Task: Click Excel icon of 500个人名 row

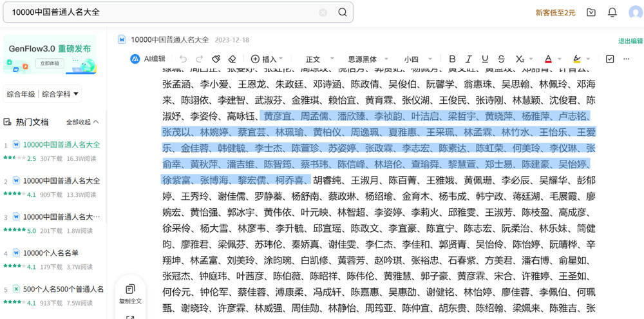Action: point(17,289)
